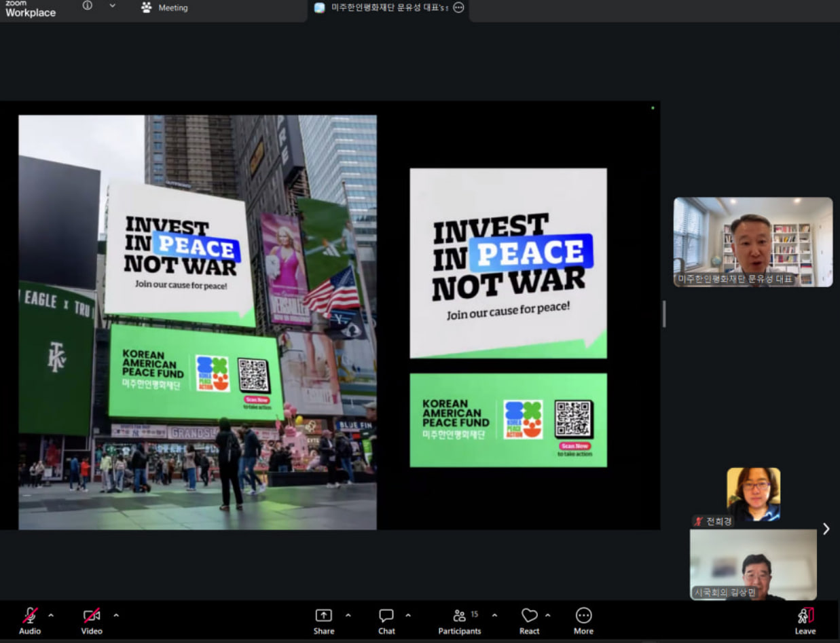Click the QR code on the right slide
This screenshot has height=643, width=840.
pyautogui.click(x=574, y=420)
